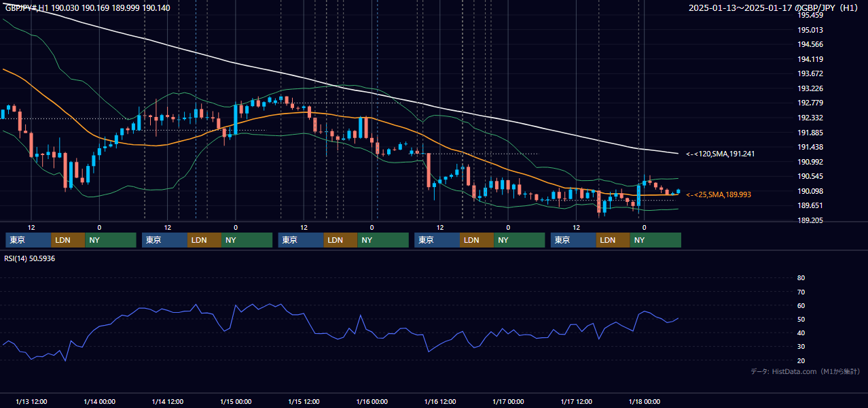
Task: Click RSI scale level 60
Action: click(x=801, y=305)
